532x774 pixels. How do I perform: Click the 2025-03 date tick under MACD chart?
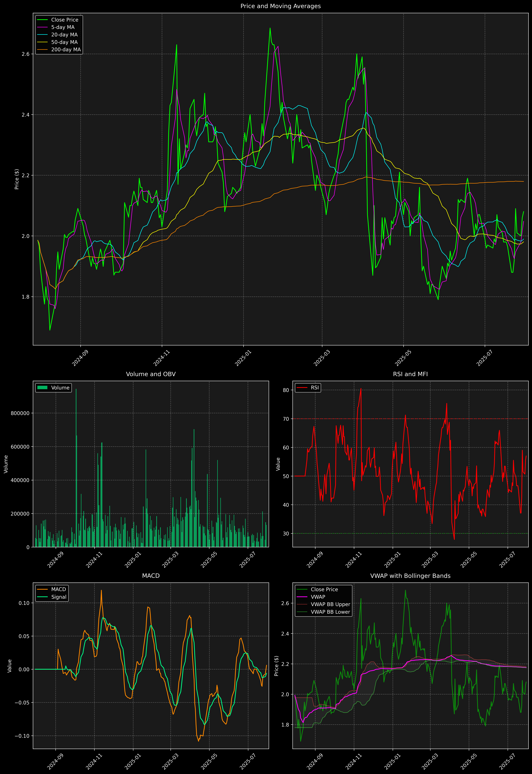[x=170, y=761]
